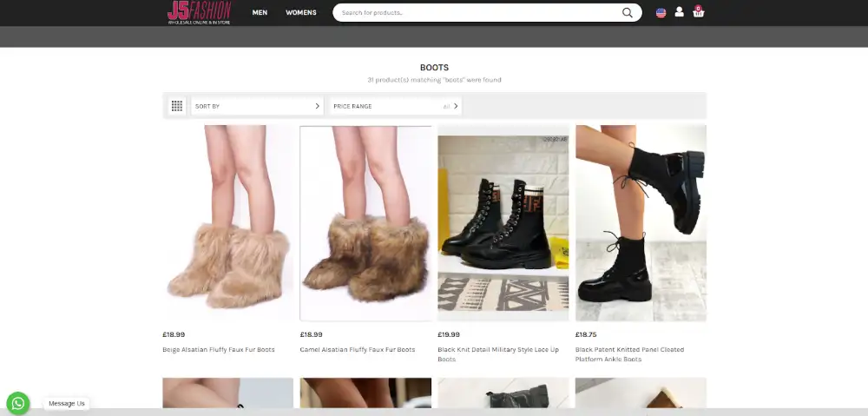The width and height of the screenshot is (868, 416).
Task: Click the Message Us label
Action: [67, 404]
